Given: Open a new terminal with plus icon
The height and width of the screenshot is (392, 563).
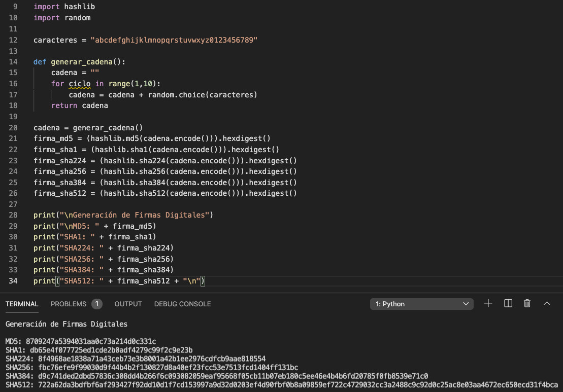Looking at the screenshot, I should click(488, 303).
